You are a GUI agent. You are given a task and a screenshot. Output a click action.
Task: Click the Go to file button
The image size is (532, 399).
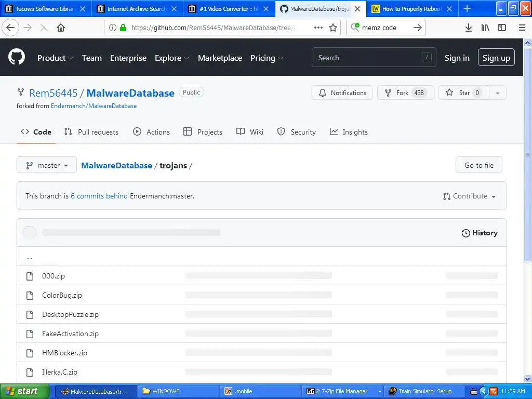478,165
